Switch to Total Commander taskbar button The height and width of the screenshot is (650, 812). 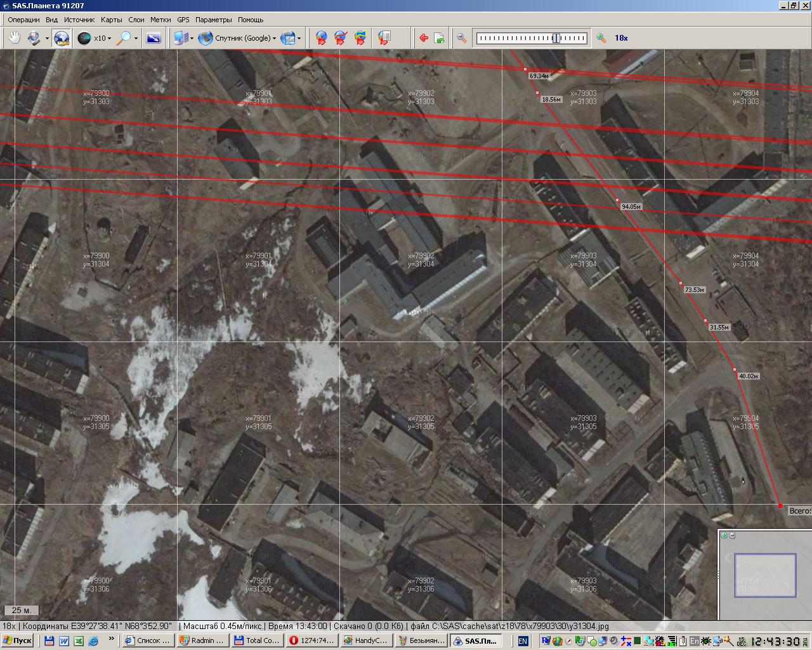click(256, 640)
